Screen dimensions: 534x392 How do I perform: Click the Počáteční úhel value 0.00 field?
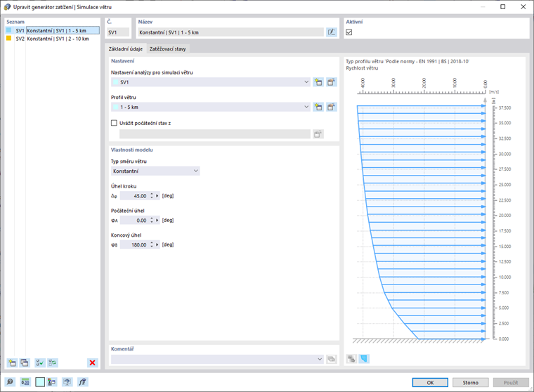pos(135,221)
